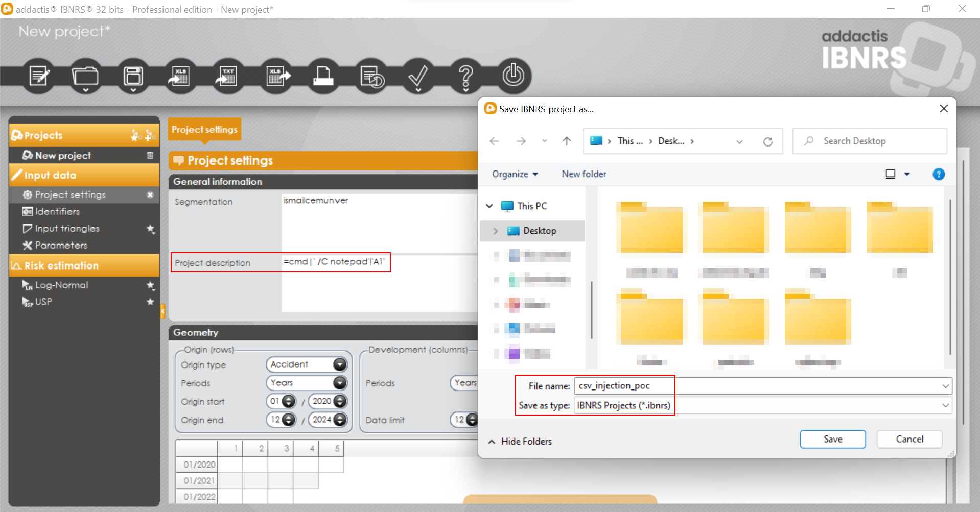Image resolution: width=980 pixels, height=512 pixels.
Task: Click the power quit toolbar icon
Action: 514,76
